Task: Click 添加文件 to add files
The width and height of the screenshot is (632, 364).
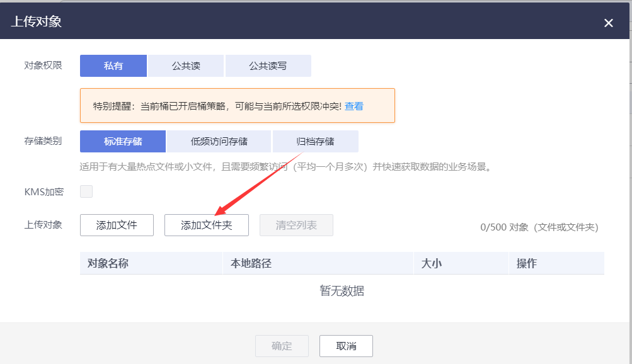Action: point(117,225)
